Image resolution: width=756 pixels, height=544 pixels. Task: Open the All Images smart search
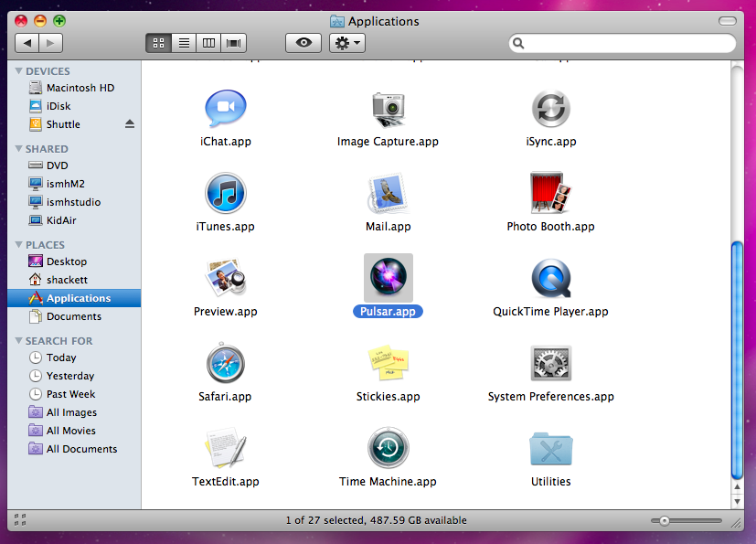(74, 412)
